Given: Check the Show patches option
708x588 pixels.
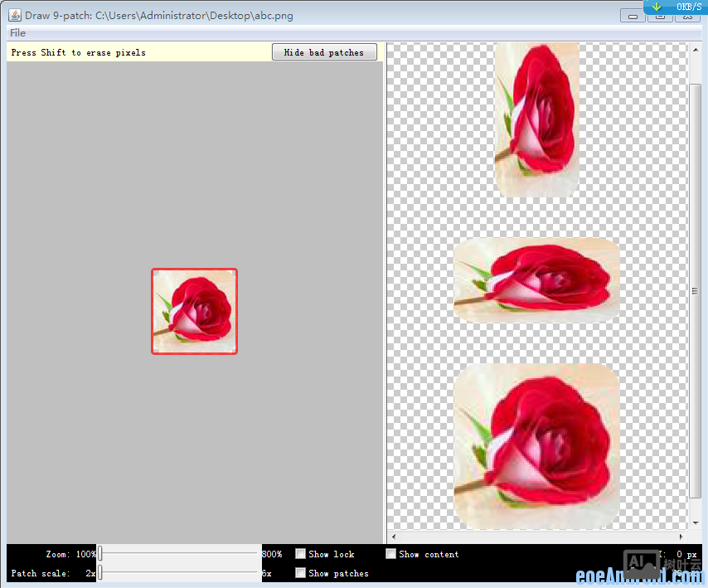Looking at the screenshot, I should 301,573.
